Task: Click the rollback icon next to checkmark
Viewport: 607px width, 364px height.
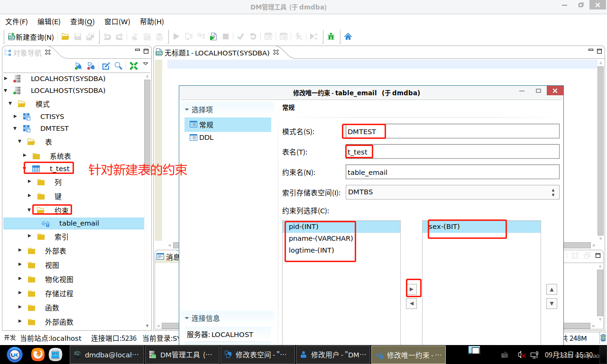Action: (x=253, y=36)
